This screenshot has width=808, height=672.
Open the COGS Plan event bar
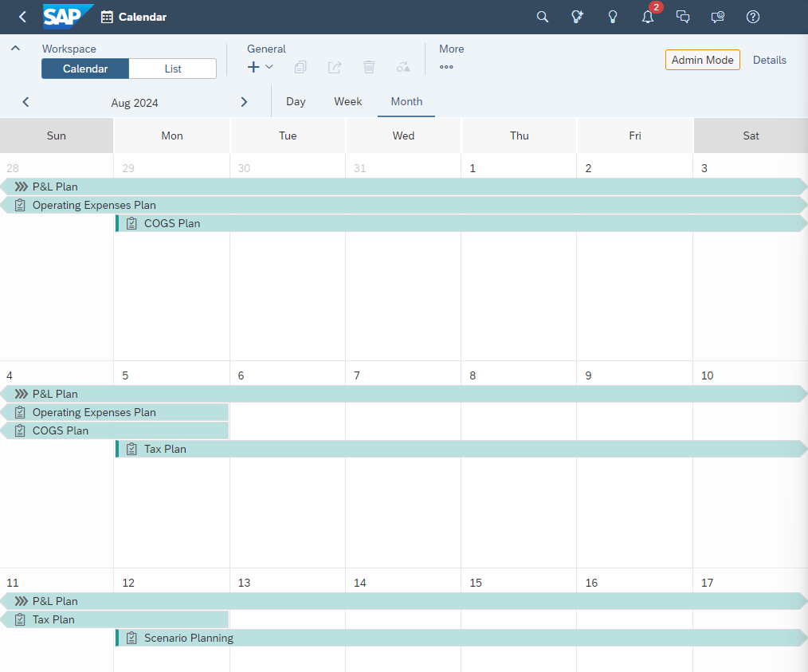[x=171, y=223]
